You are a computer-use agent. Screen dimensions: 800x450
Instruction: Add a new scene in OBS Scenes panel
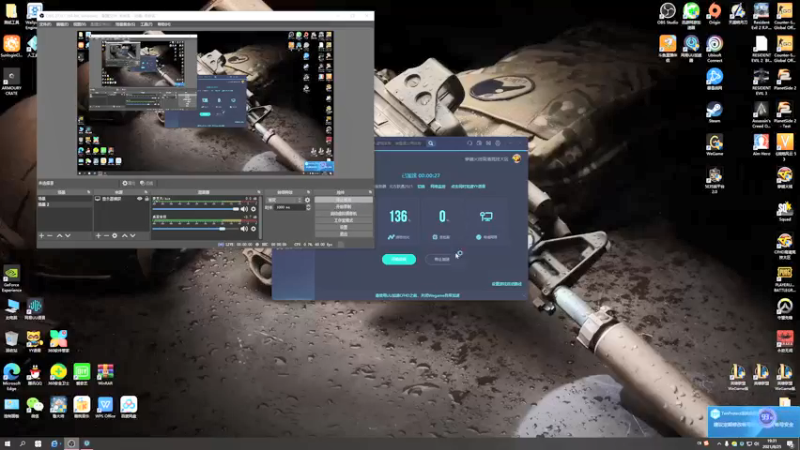click(42, 236)
